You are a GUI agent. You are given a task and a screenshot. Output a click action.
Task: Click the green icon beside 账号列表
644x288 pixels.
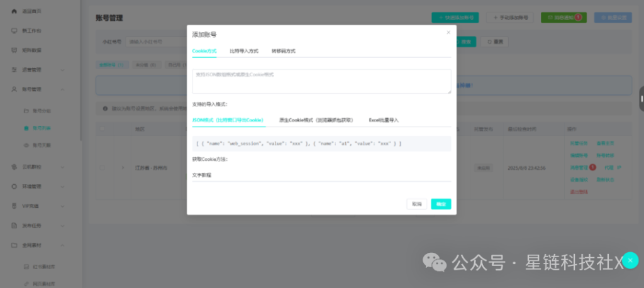pos(26,128)
